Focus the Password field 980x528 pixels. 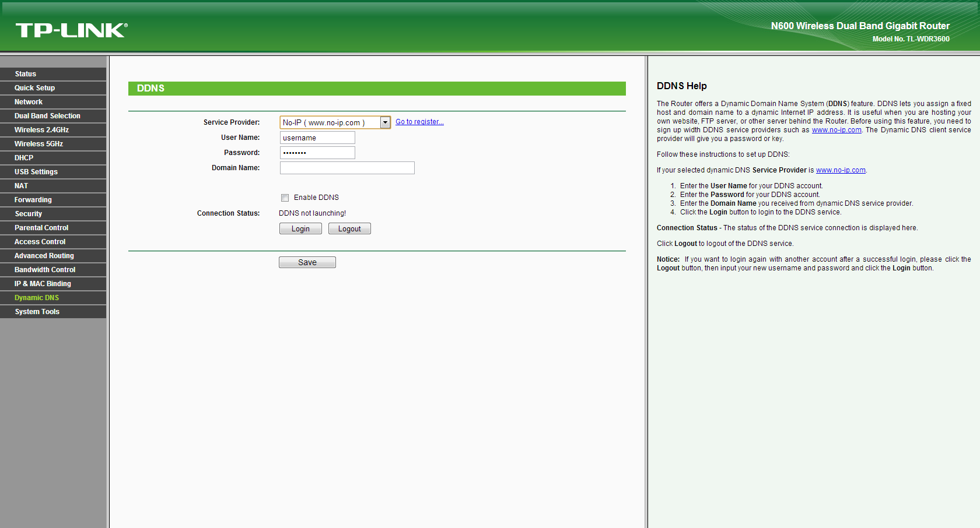[317, 153]
